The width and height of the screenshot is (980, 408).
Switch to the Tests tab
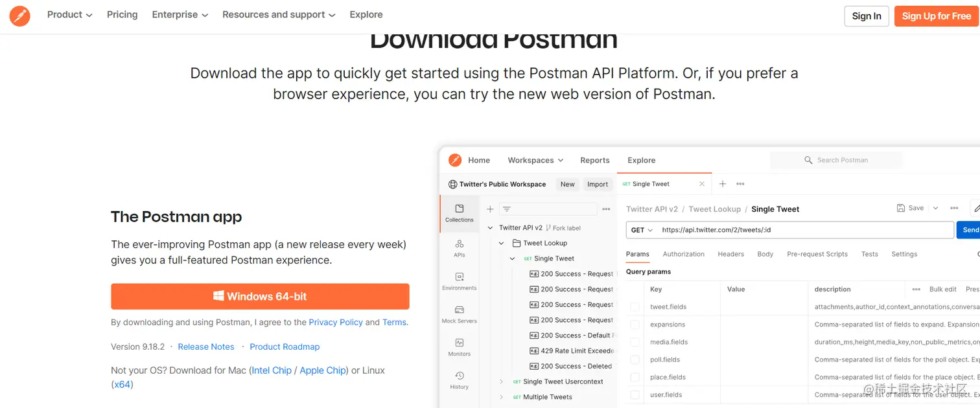870,254
